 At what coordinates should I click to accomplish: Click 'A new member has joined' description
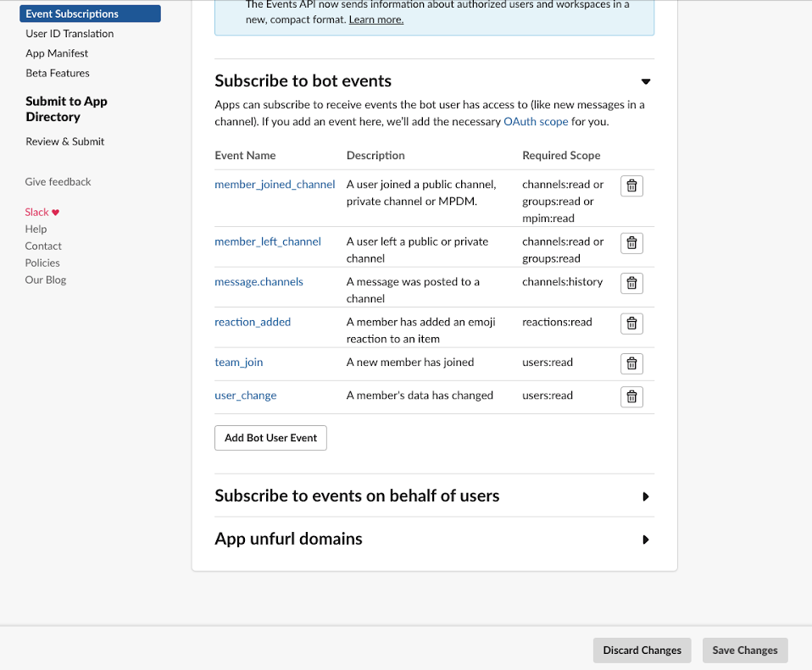(410, 363)
